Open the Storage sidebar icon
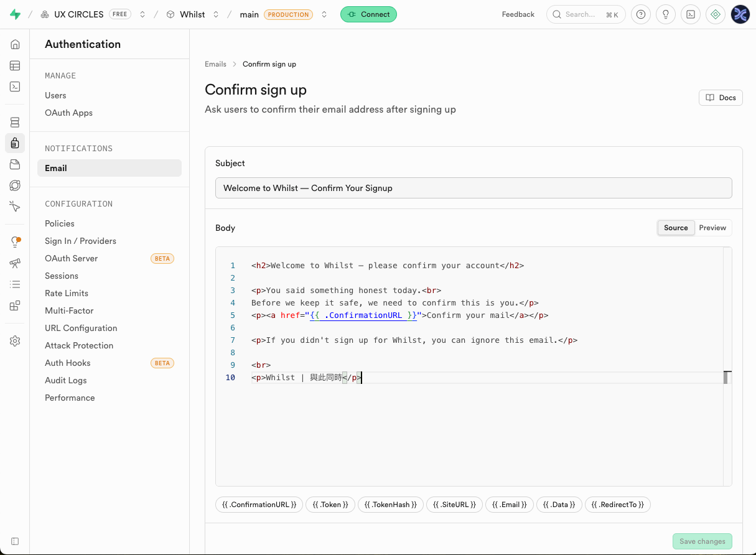 click(x=15, y=164)
